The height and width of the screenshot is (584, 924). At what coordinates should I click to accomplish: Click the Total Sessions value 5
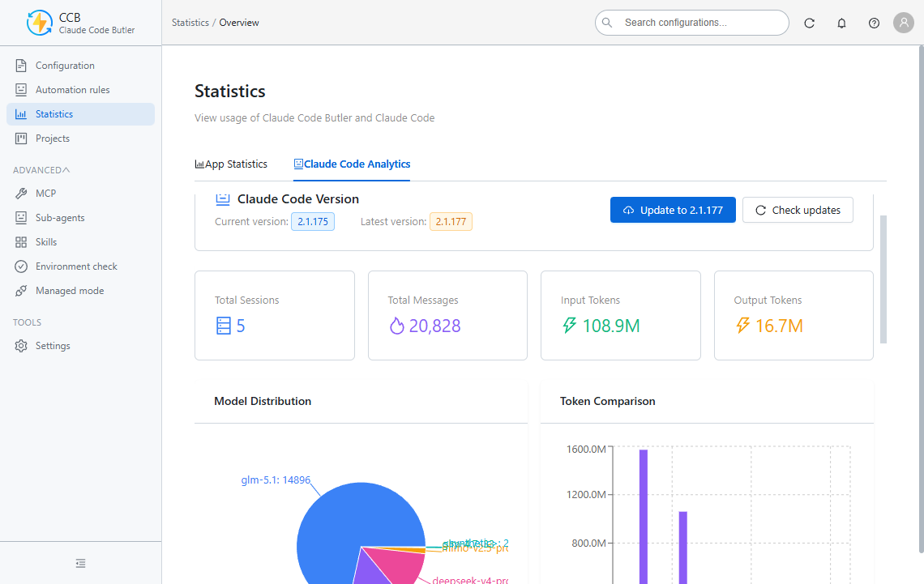[241, 326]
